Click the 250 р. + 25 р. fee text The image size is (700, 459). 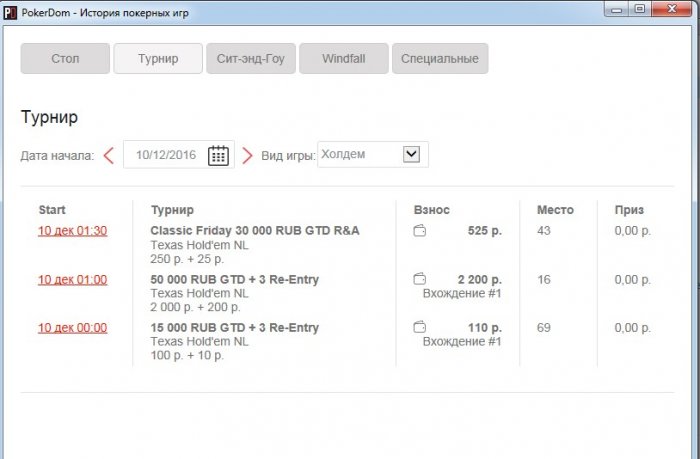pos(187,259)
